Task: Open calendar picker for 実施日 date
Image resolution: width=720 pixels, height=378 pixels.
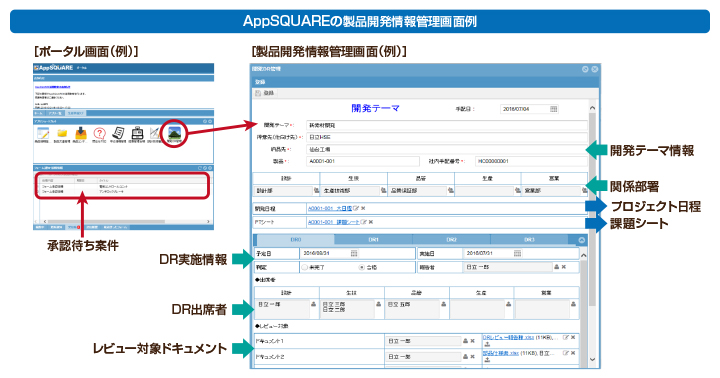Action: click(x=518, y=253)
